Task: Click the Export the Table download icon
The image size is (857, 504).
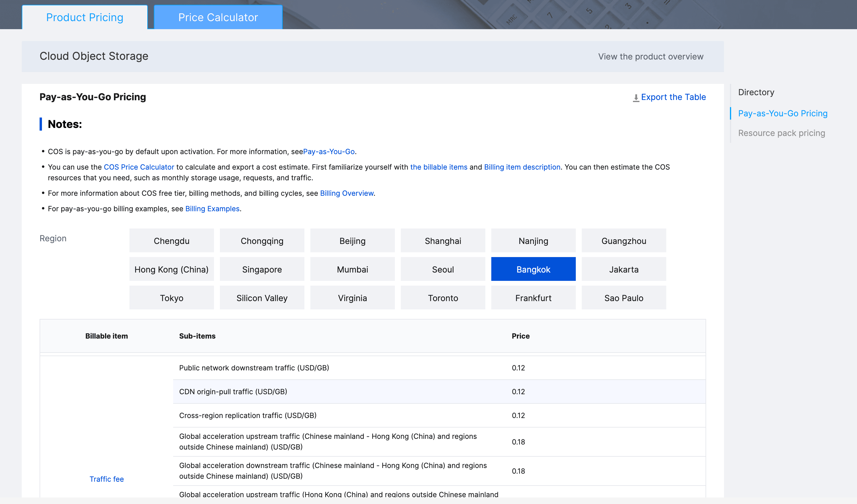Action: 636,98
